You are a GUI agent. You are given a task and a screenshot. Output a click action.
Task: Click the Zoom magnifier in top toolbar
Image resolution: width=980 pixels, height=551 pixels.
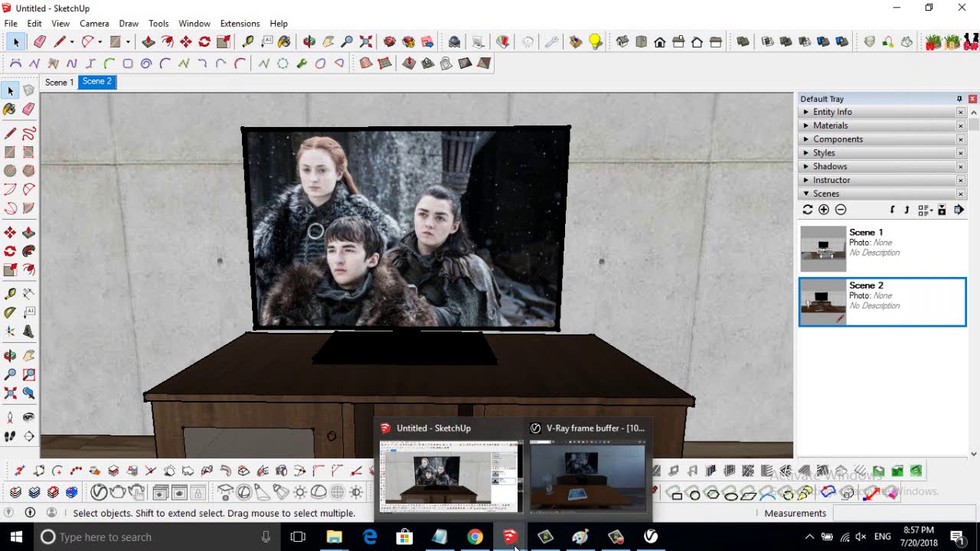coord(347,42)
